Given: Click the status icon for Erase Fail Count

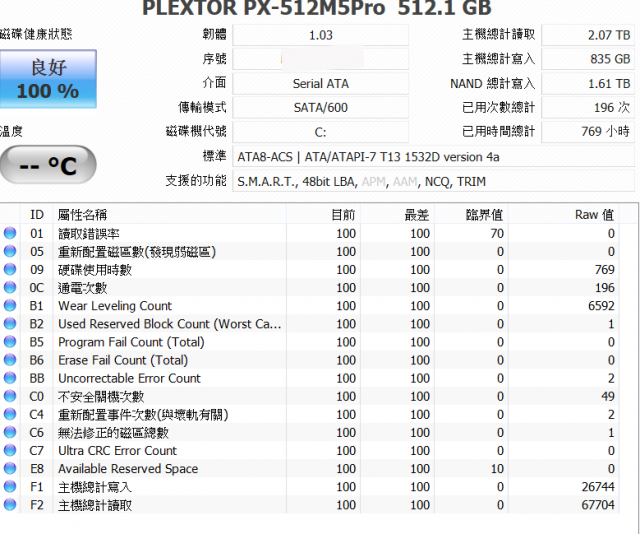Looking at the screenshot, I should 10,360.
